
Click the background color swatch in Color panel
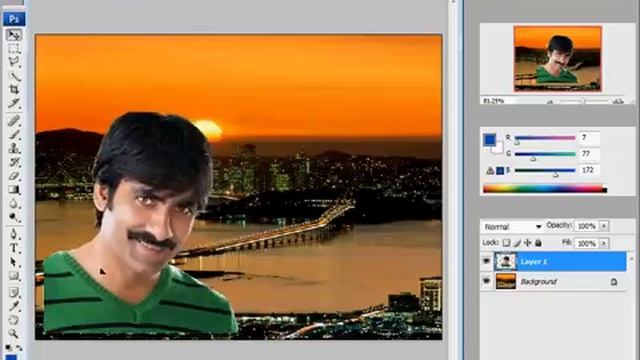(498, 149)
